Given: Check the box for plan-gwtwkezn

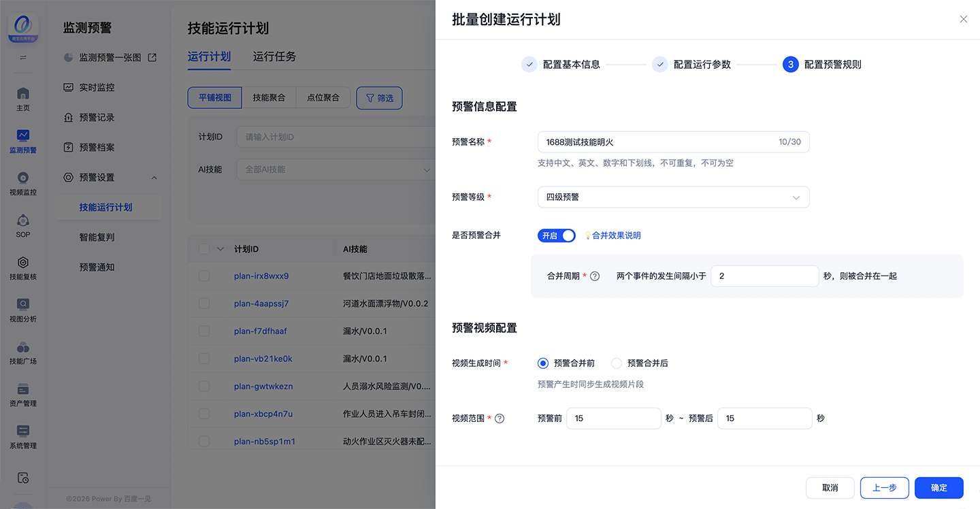Looking at the screenshot, I should (204, 387).
